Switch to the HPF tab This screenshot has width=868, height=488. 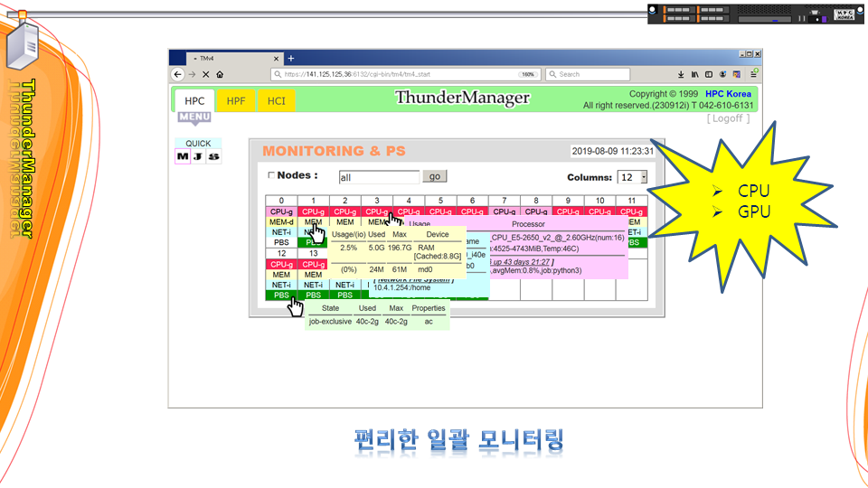[x=236, y=100]
